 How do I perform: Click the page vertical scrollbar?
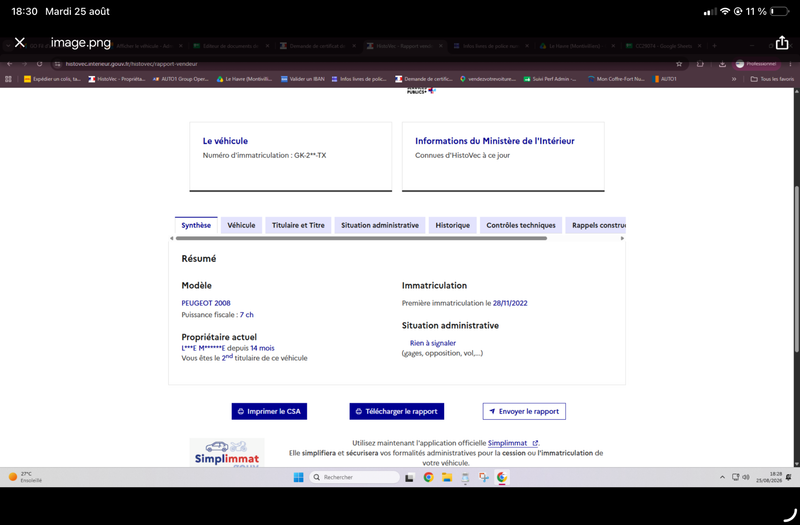coord(796,269)
